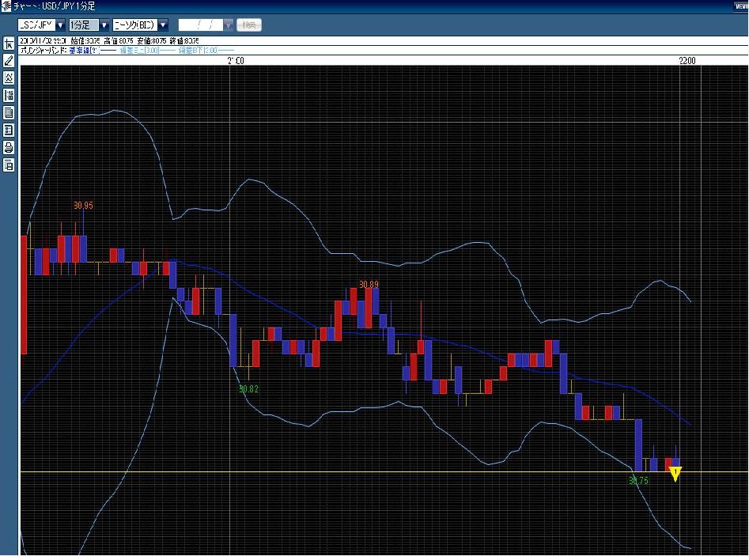Click the date input field

coord(201,25)
